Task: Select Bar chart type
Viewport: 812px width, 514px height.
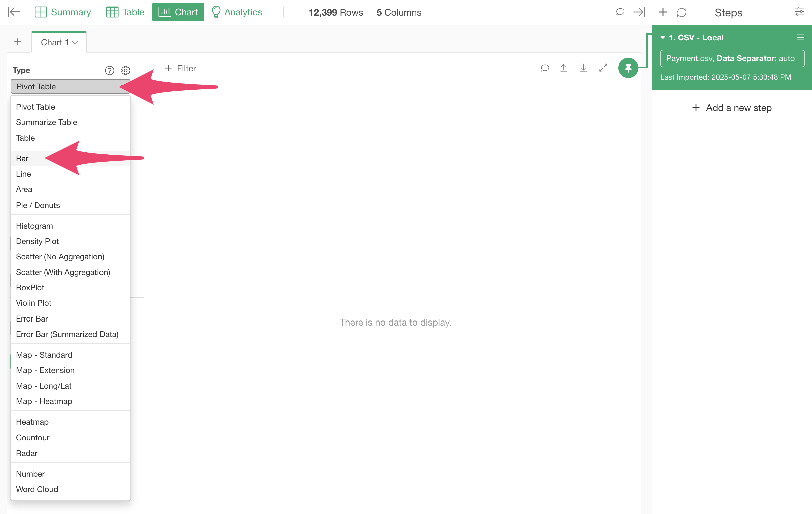Action: click(x=70, y=159)
